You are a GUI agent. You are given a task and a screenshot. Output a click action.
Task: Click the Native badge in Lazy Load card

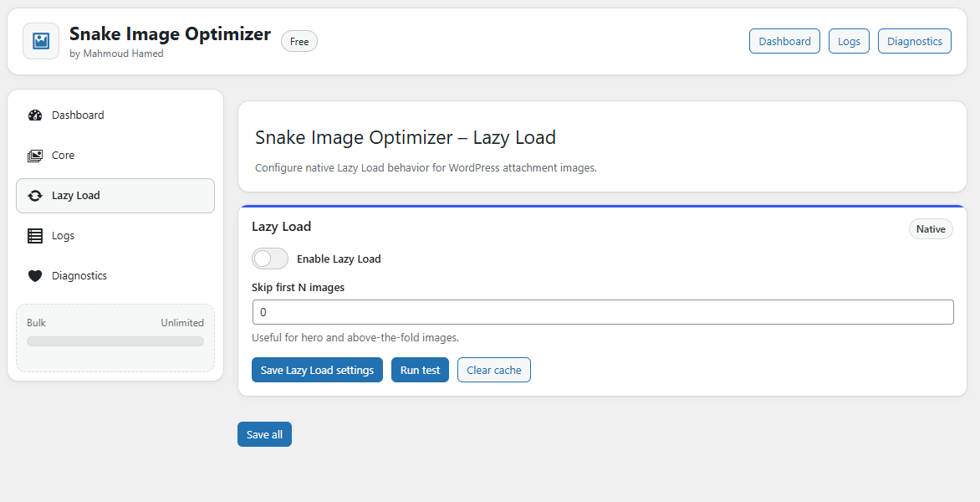[x=931, y=229]
